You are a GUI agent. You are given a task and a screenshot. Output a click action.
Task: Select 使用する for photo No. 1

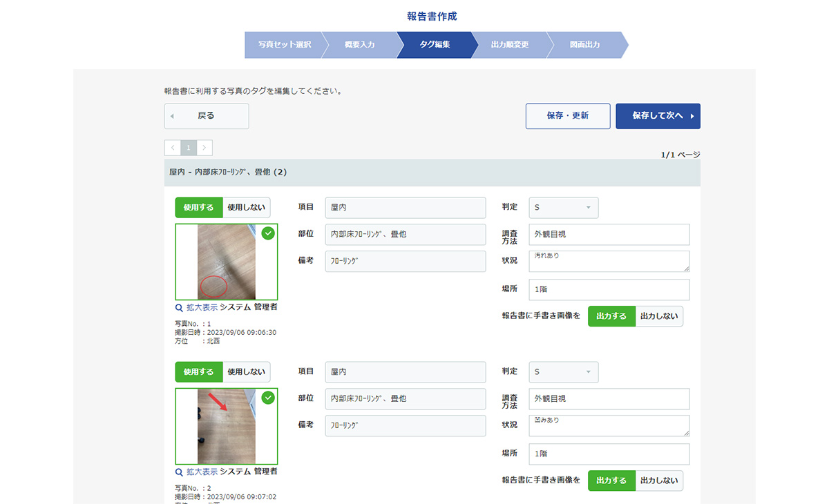pos(198,207)
